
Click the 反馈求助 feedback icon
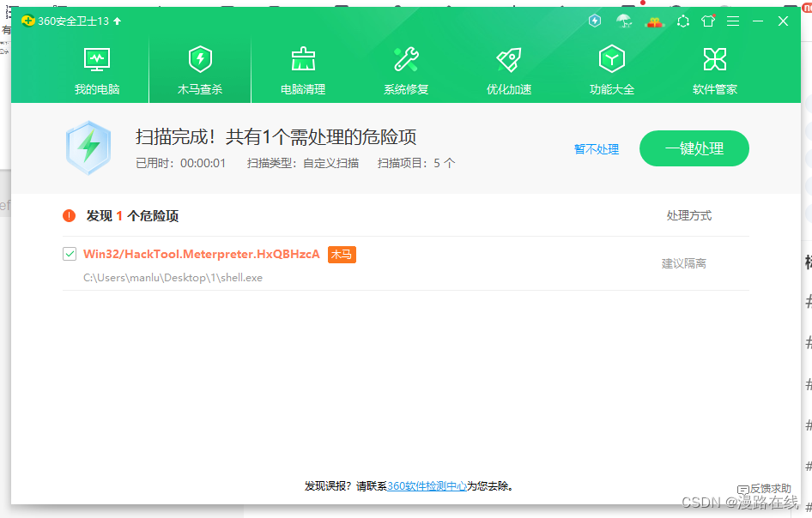click(743, 490)
